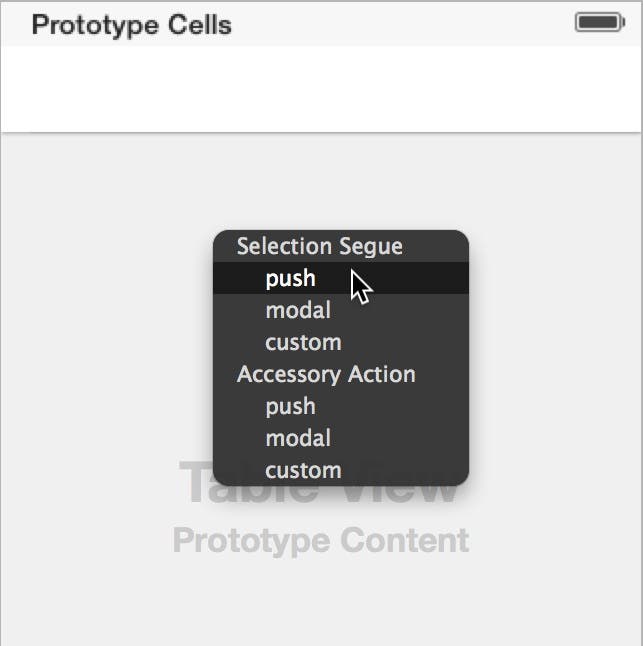Screen dimensions: 643x646
Task: Click dark popup area right of Selection Segue
Action: pos(435,246)
